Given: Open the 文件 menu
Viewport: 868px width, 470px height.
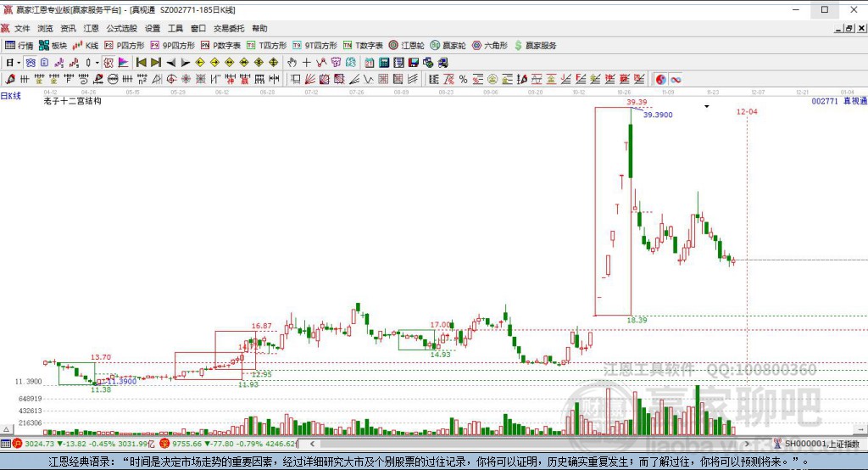Looking at the screenshot, I should click(x=22, y=28).
